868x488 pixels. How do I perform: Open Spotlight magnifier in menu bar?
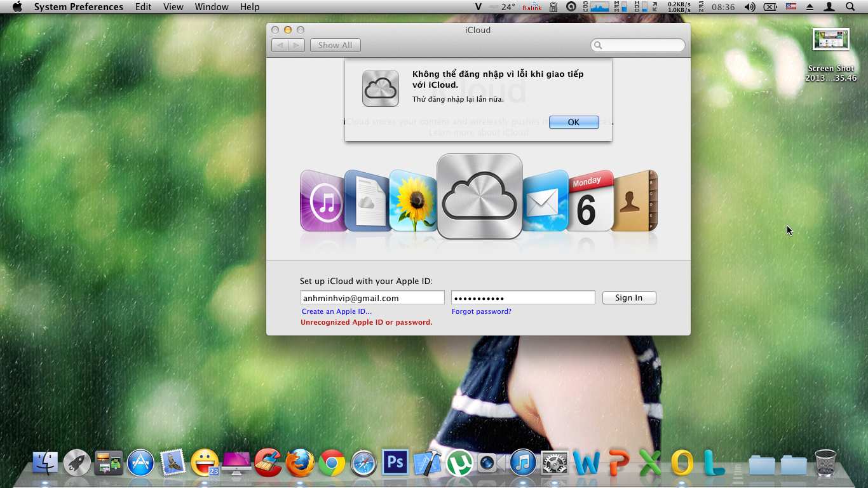[x=850, y=7]
